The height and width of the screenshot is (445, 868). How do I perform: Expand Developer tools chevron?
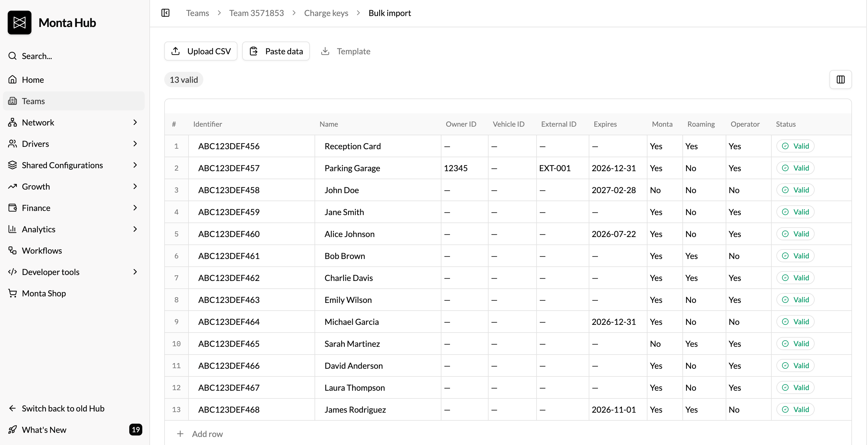tap(135, 272)
